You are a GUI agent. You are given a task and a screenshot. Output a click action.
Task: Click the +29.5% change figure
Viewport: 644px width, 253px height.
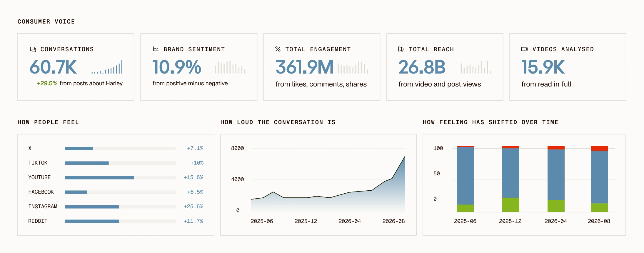(x=47, y=84)
